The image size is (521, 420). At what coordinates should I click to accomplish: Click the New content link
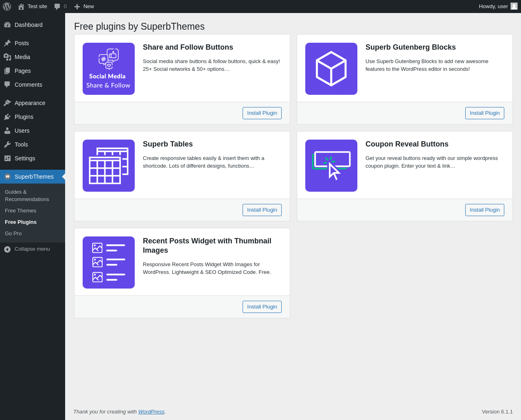coord(84,7)
